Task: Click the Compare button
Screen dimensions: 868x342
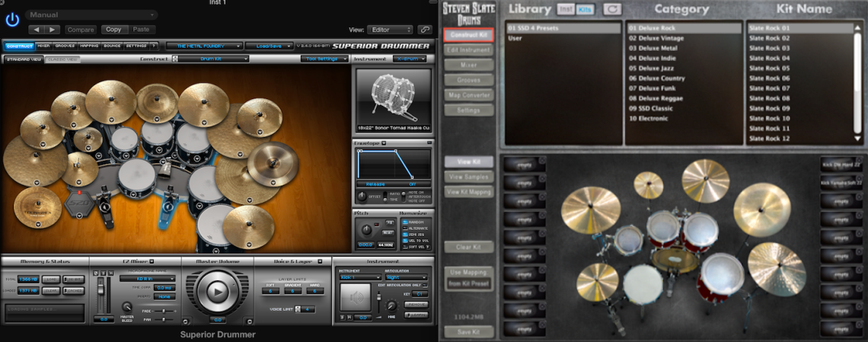Action: (x=80, y=30)
